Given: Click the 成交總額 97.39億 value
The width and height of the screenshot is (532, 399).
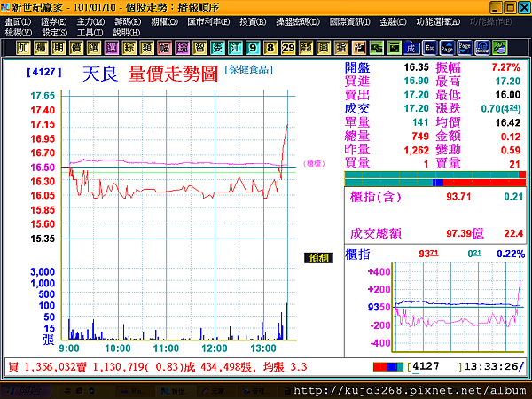Looking at the screenshot, I should (465, 233).
